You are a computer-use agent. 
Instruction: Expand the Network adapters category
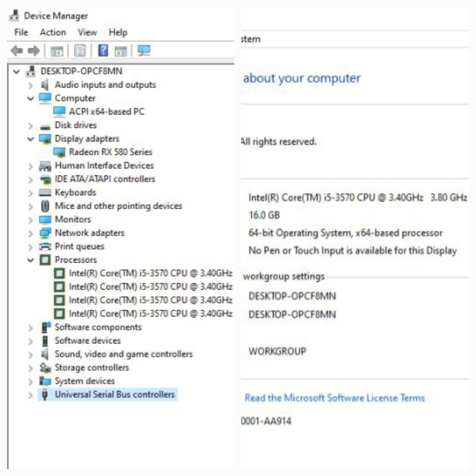(x=31, y=233)
